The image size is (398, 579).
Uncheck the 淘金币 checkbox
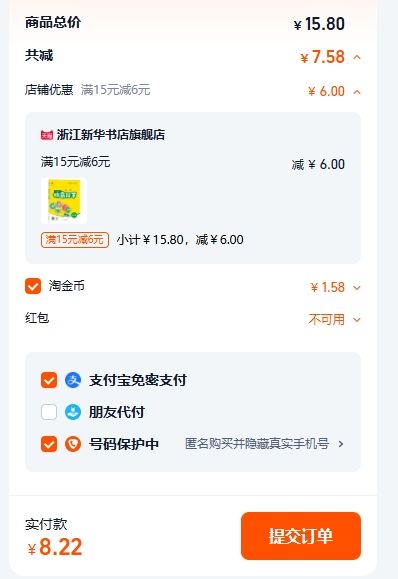(33, 286)
